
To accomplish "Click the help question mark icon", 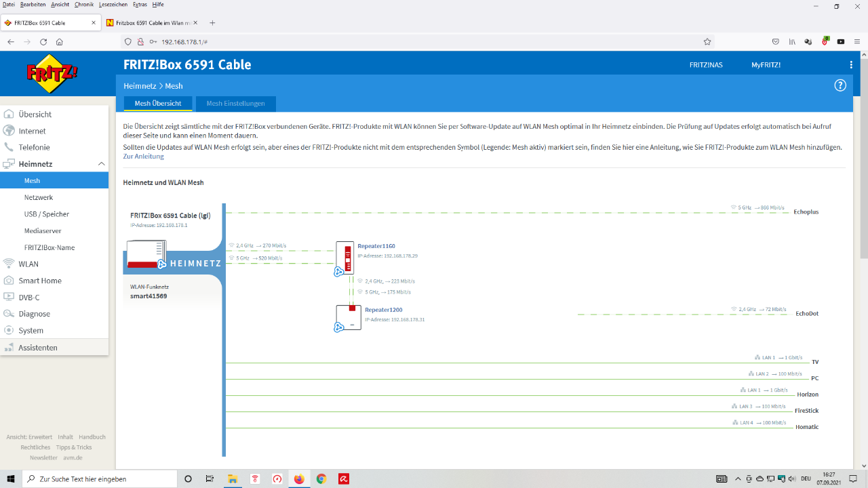I will tap(840, 85).
